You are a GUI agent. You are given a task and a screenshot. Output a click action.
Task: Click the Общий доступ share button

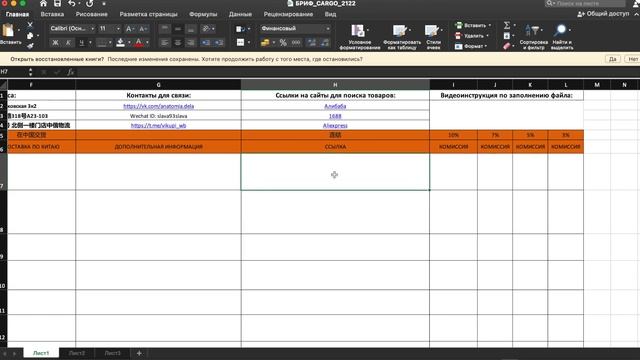click(x=603, y=14)
